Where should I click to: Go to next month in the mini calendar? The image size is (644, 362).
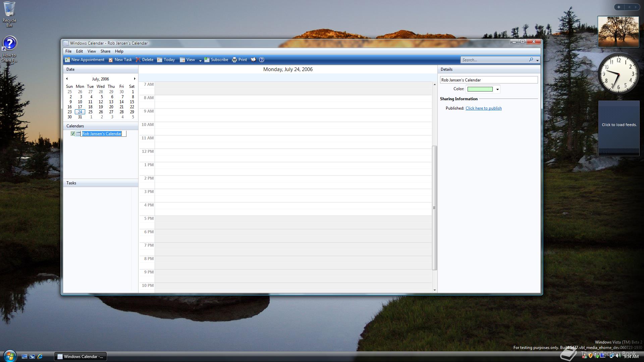point(135,79)
